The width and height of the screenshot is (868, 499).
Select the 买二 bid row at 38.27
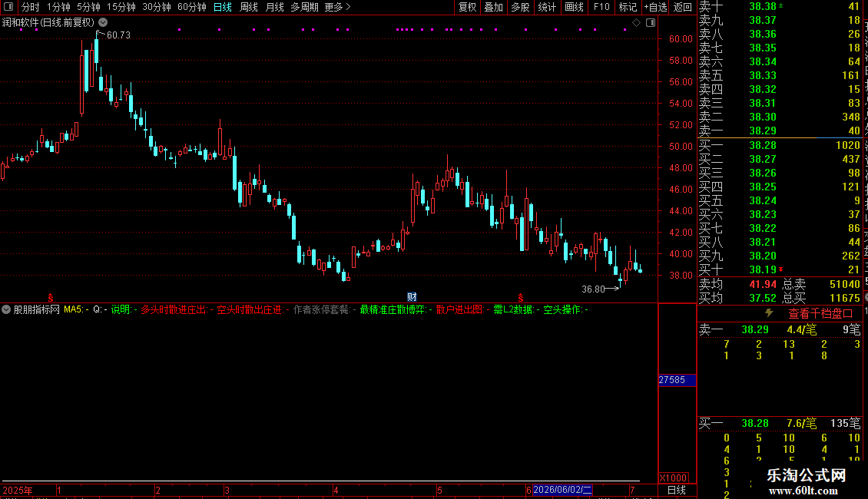tap(780, 159)
